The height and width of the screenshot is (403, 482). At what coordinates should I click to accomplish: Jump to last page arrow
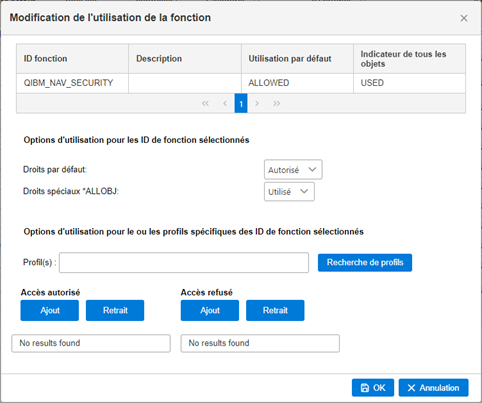coord(276,104)
